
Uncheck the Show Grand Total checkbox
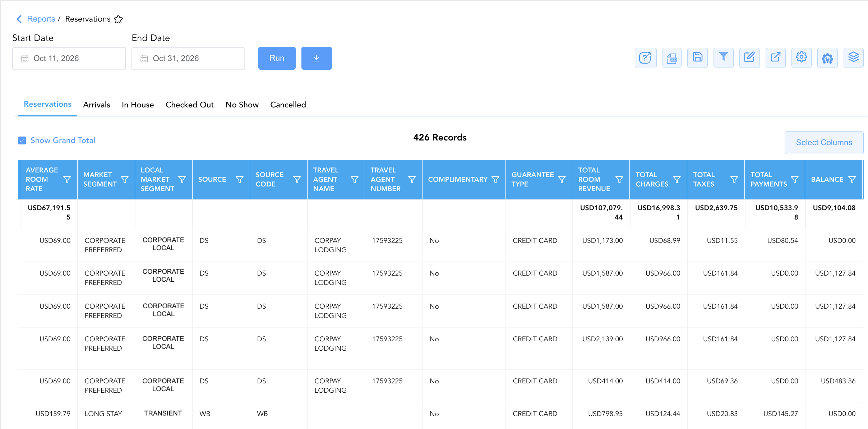click(22, 140)
